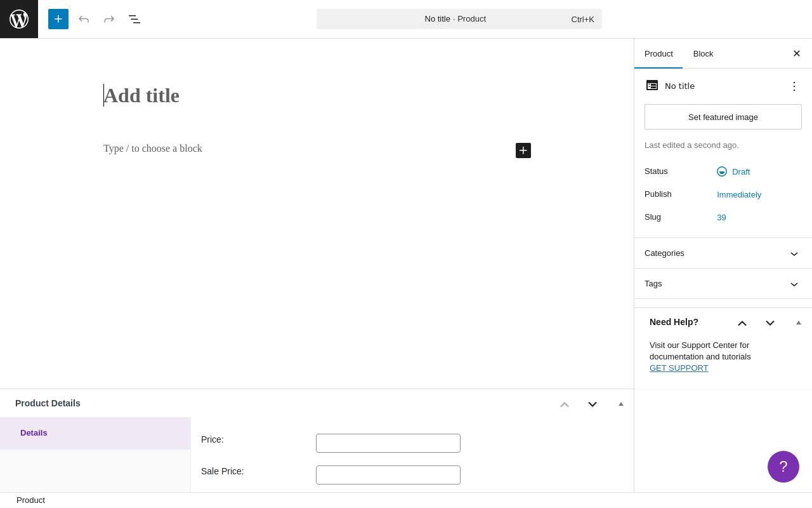Open the GET SUPPORT link
812x508 pixels.
click(679, 368)
